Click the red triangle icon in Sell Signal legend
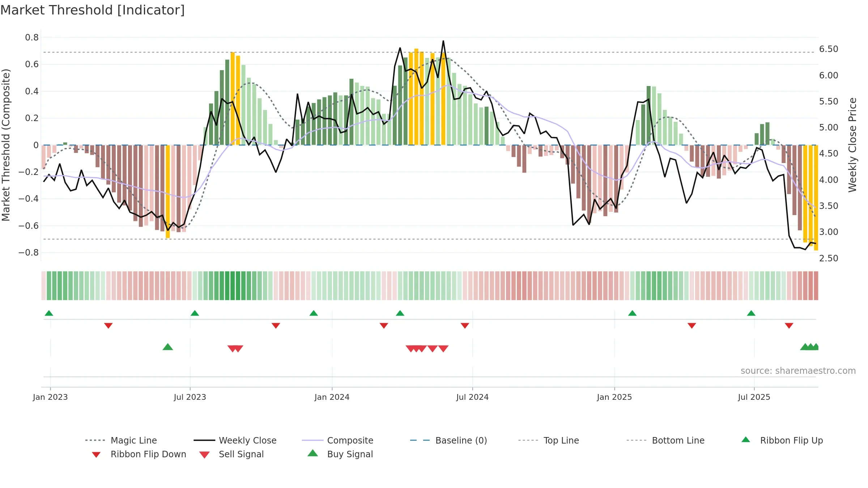Viewport: 868px width, 488px height. click(x=204, y=455)
